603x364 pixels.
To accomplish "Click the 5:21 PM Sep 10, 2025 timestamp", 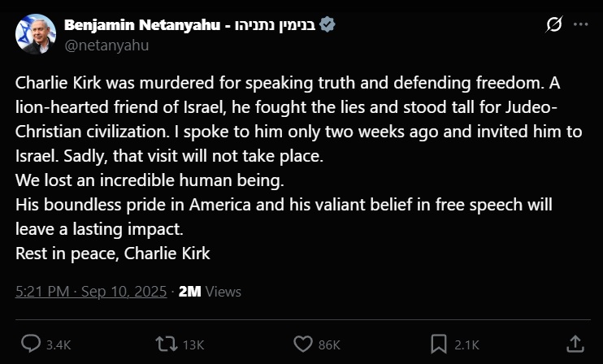I will (91, 292).
